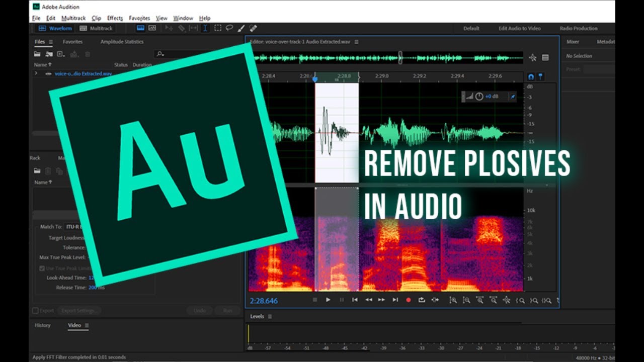Screen dimensions: 644x362
Task: Click Zoom In at In Point icon
Action: coord(521,300)
